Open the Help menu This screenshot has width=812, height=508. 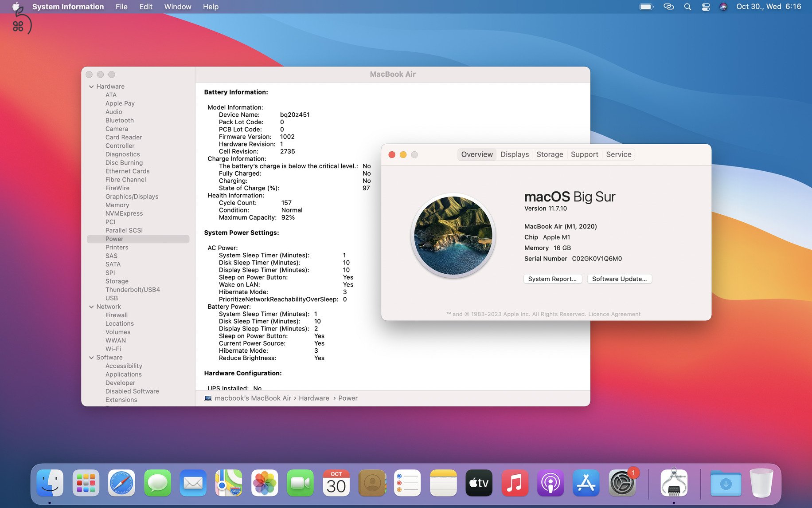point(211,7)
